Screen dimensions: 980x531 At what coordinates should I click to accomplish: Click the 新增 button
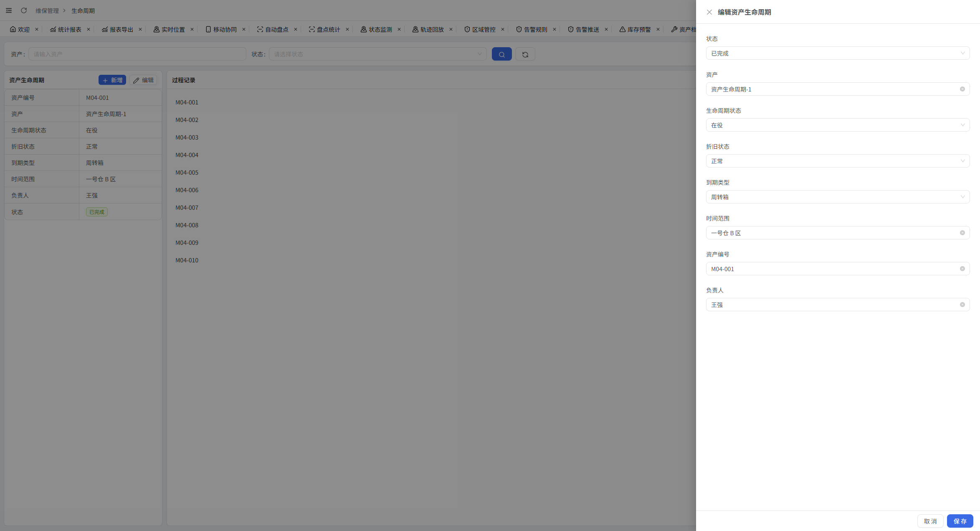(x=112, y=80)
